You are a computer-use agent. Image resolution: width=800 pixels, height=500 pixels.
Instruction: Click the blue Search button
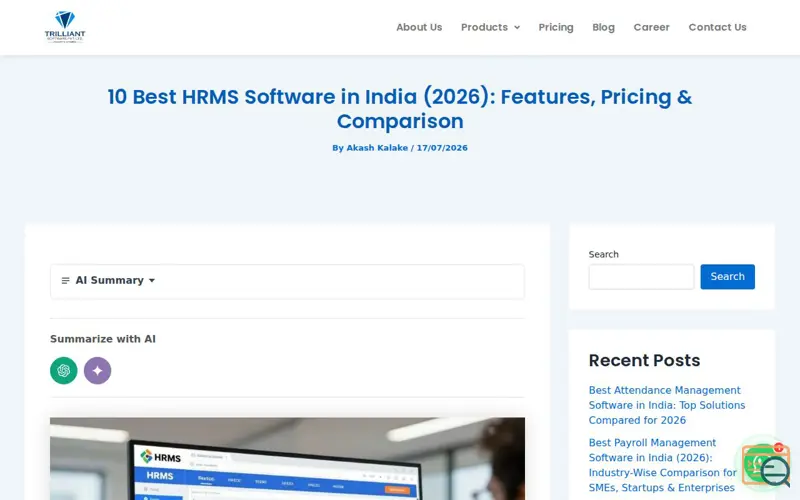[x=727, y=277]
